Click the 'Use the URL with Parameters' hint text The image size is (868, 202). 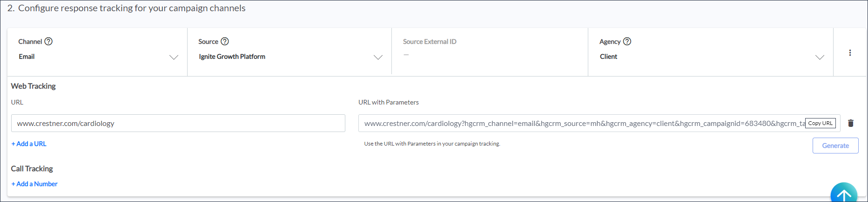432,144
